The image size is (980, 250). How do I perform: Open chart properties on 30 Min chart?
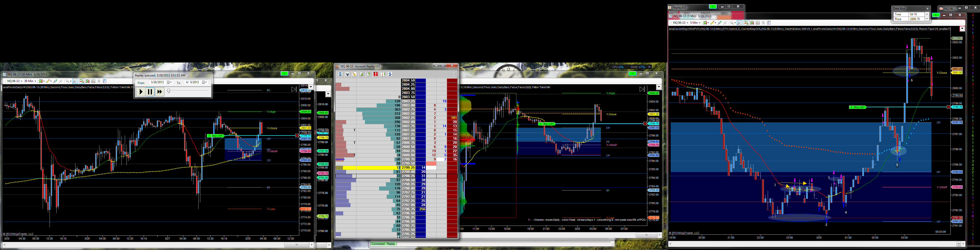(105, 81)
